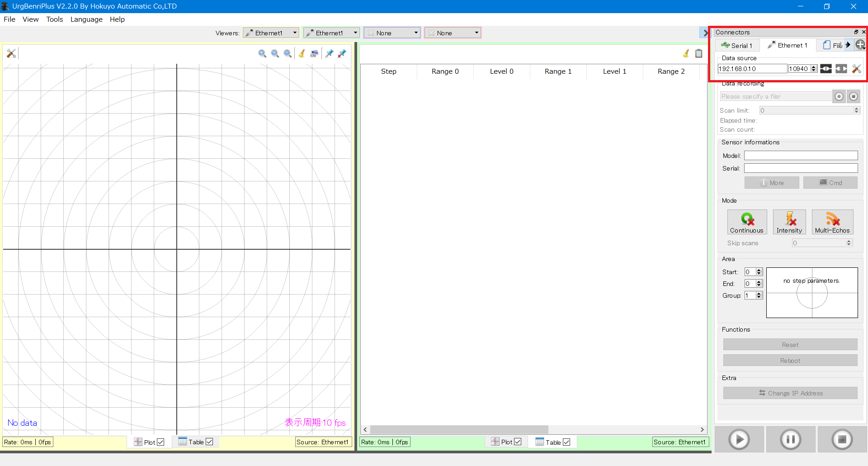This screenshot has height=466, width=868.
Task: Adjust Area End stepper
Action: (759, 284)
